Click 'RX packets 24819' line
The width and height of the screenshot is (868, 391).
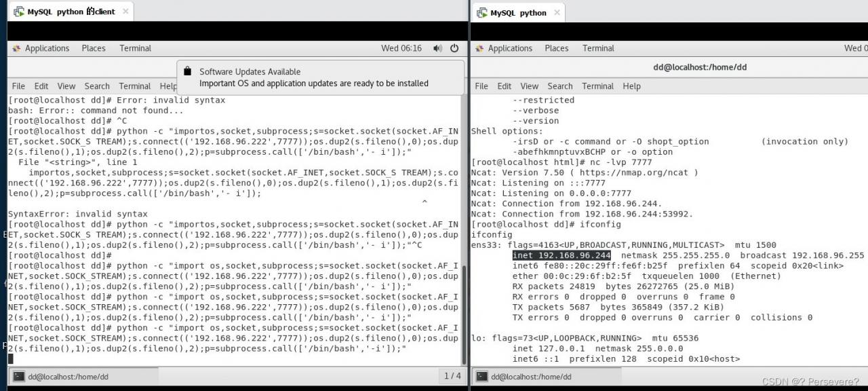pyautogui.click(x=556, y=286)
